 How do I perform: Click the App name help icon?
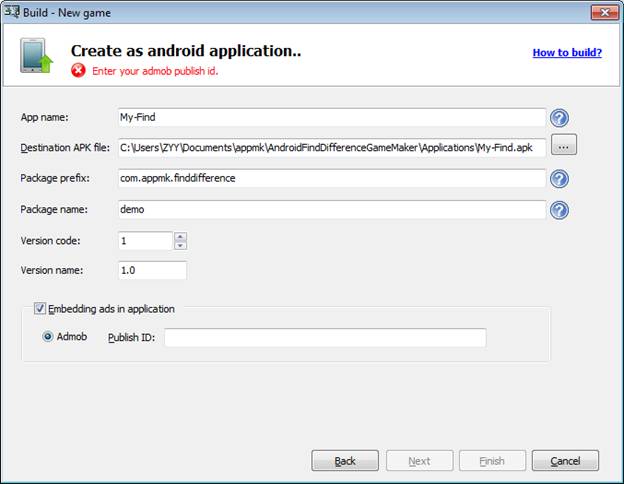tap(559, 118)
